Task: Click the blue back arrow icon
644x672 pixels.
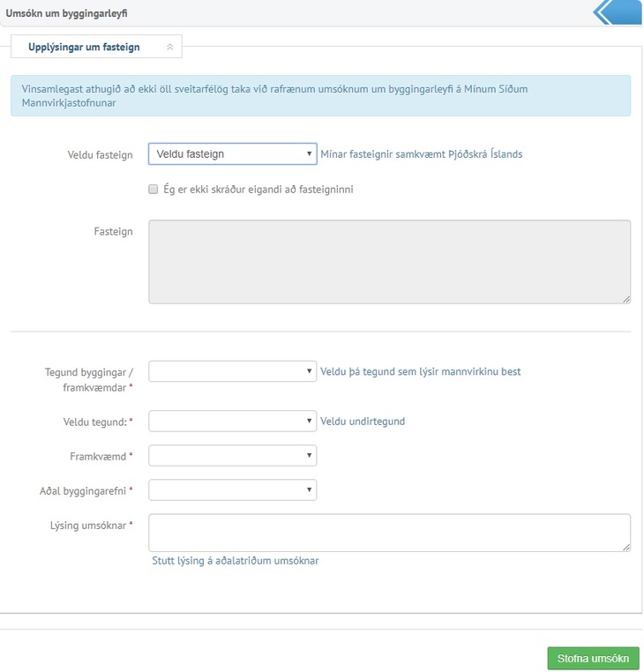Action: click(619, 12)
